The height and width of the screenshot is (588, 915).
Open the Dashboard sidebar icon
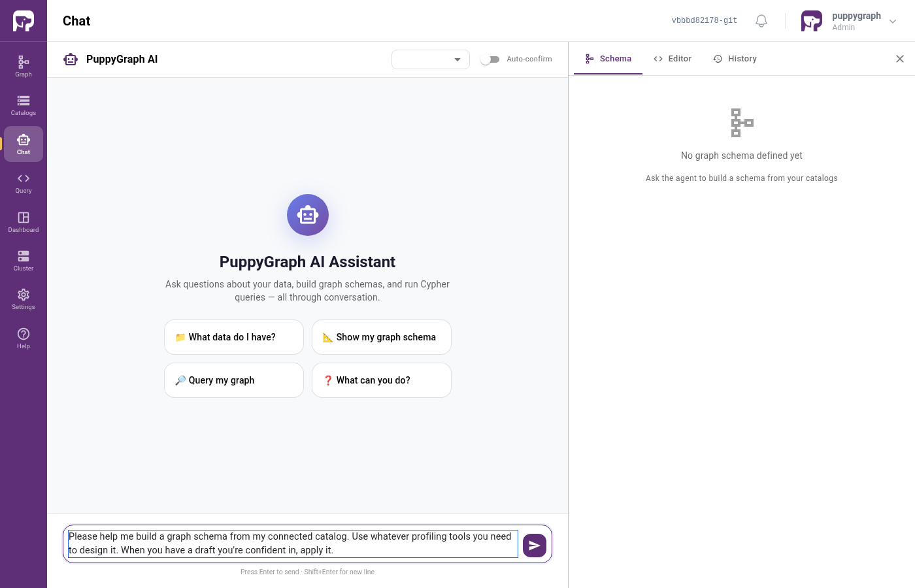click(x=24, y=221)
